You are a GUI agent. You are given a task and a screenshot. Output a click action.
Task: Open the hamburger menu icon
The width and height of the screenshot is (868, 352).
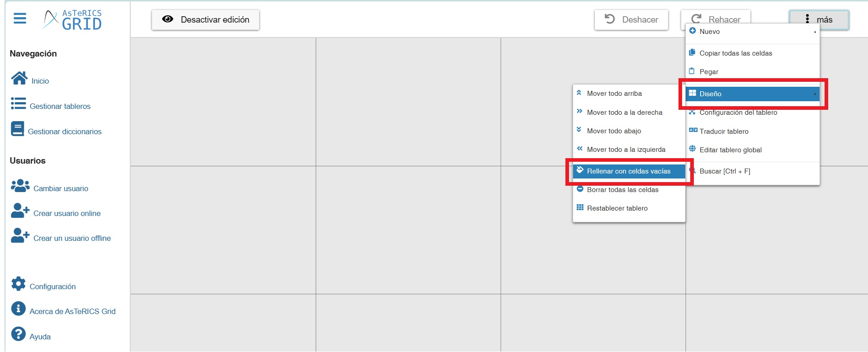(x=20, y=19)
